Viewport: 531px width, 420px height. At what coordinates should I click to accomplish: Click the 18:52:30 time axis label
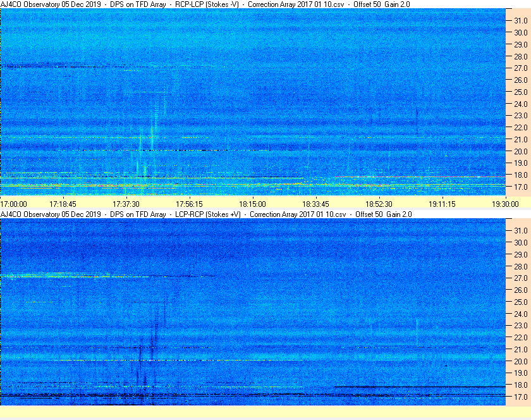point(379,204)
